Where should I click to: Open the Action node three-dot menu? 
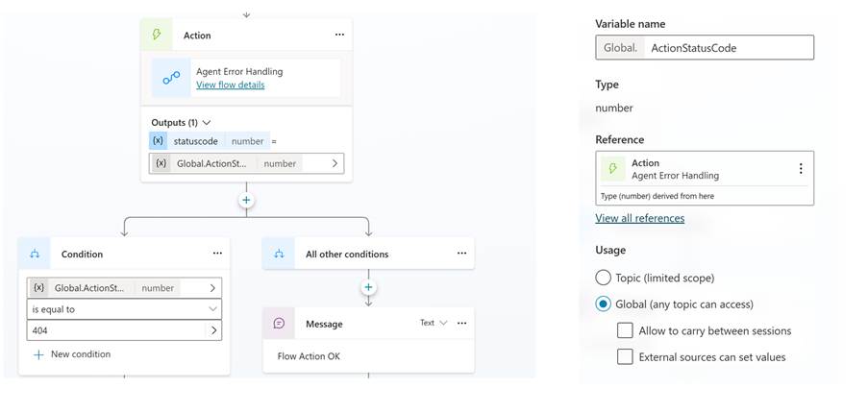pos(339,35)
